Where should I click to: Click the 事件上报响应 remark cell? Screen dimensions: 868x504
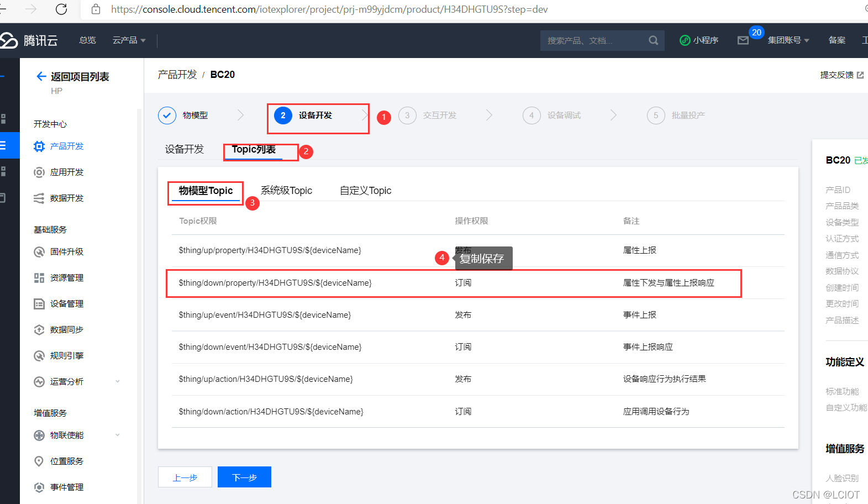(x=648, y=347)
